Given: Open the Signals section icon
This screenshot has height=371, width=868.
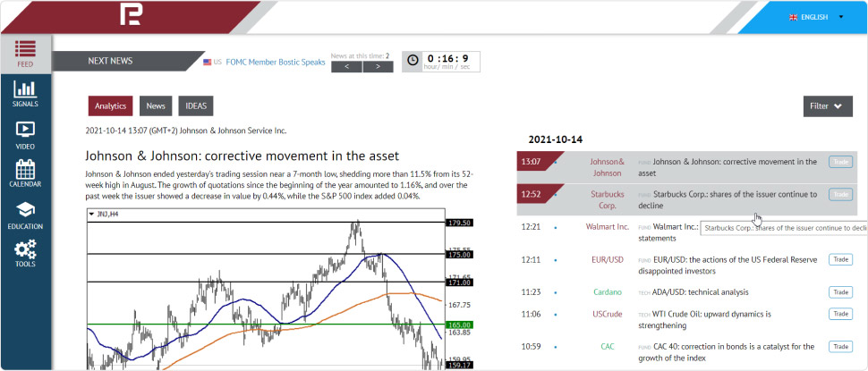Looking at the screenshot, I should [25, 89].
